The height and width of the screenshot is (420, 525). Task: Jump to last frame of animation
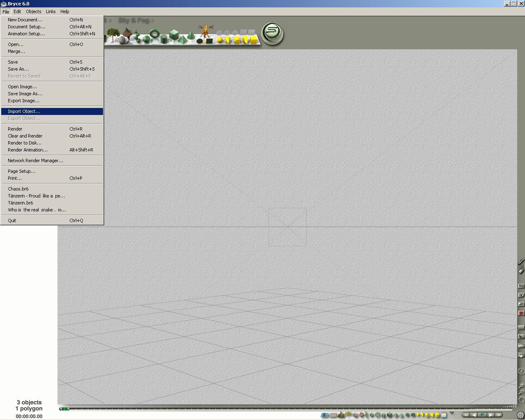coord(498,415)
